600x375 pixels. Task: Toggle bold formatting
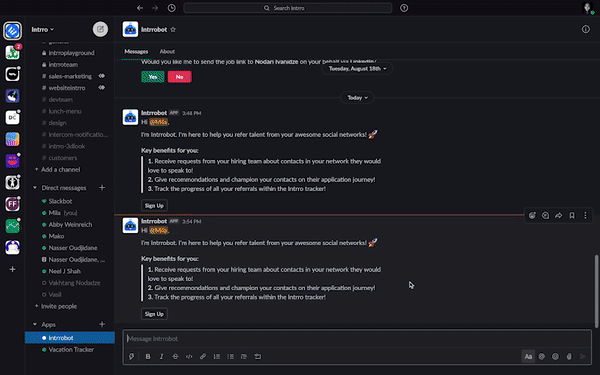(148, 356)
